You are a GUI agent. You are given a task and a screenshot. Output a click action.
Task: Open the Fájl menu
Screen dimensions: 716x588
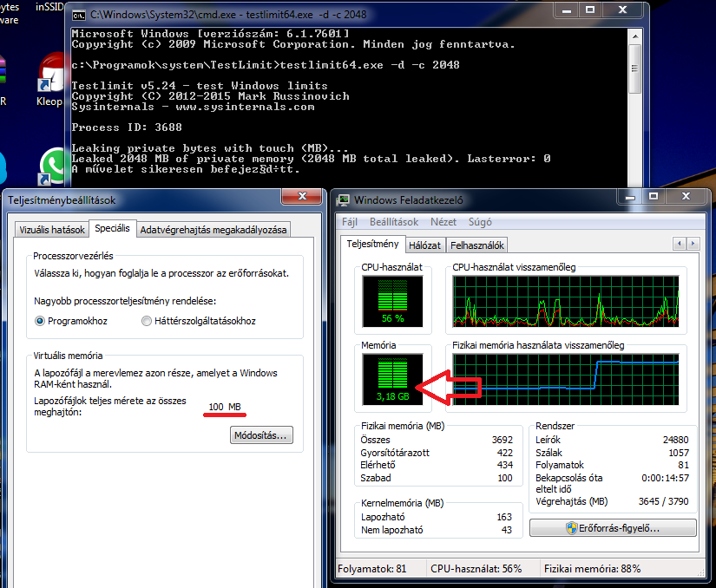[x=350, y=222]
